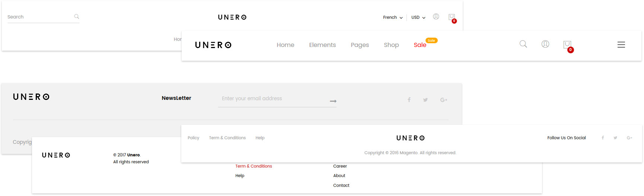Viewport: 644px width, 196px height.
Task: Open the cart icon in the sticky header
Action: [568, 46]
